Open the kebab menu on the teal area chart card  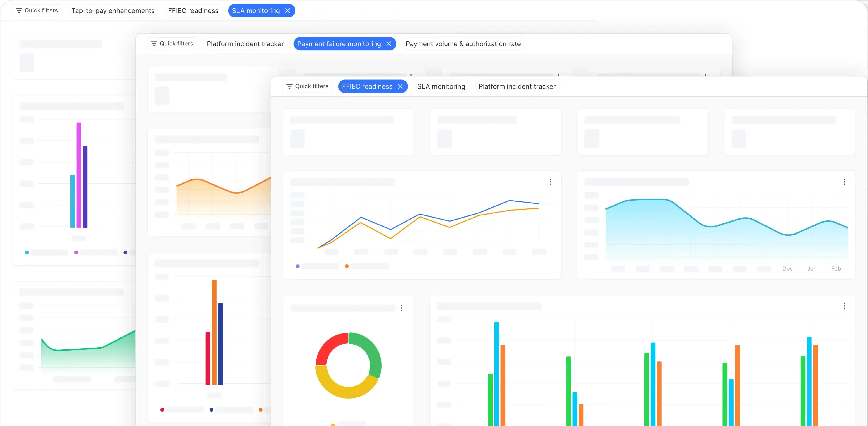[844, 182]
